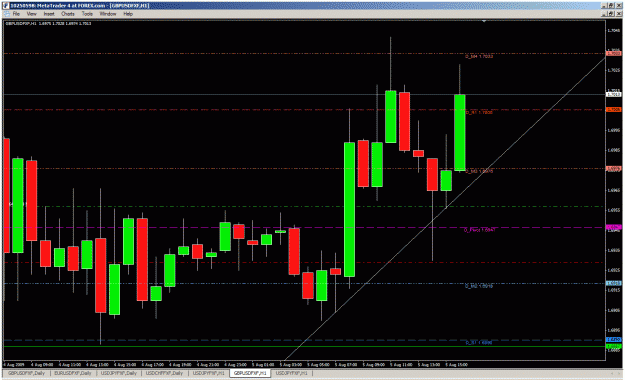
Task: Click the tall green candle at 5 Aug 07:00
Action: pyautogui.click(x=350, y=209)
